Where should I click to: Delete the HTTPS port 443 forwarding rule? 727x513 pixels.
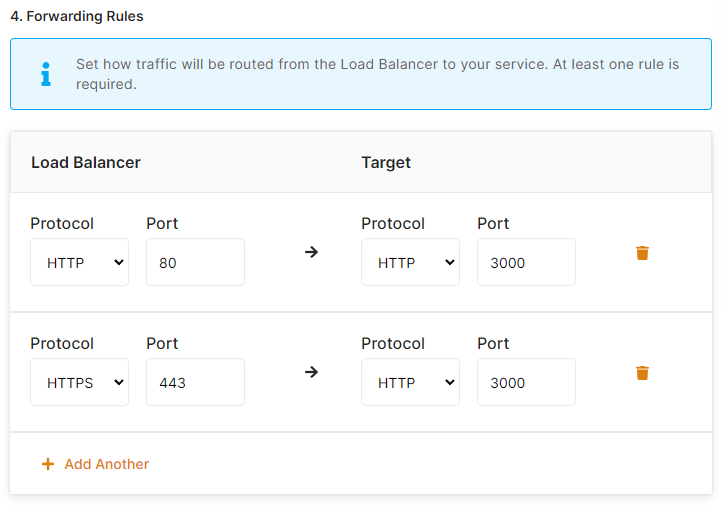coord(642,373)
